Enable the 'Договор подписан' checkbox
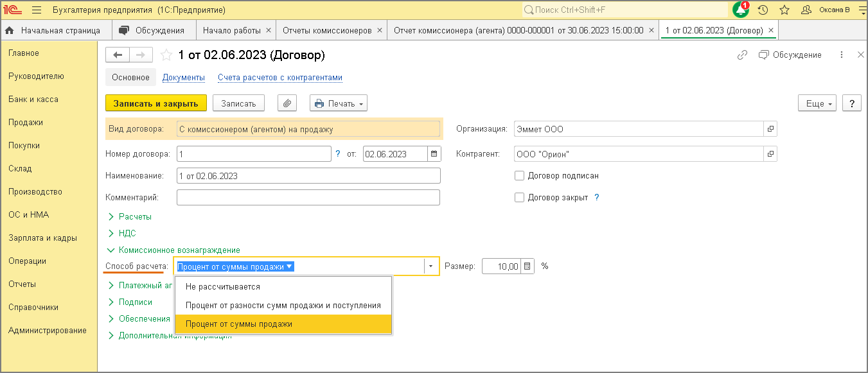 [x=520, y=176]
